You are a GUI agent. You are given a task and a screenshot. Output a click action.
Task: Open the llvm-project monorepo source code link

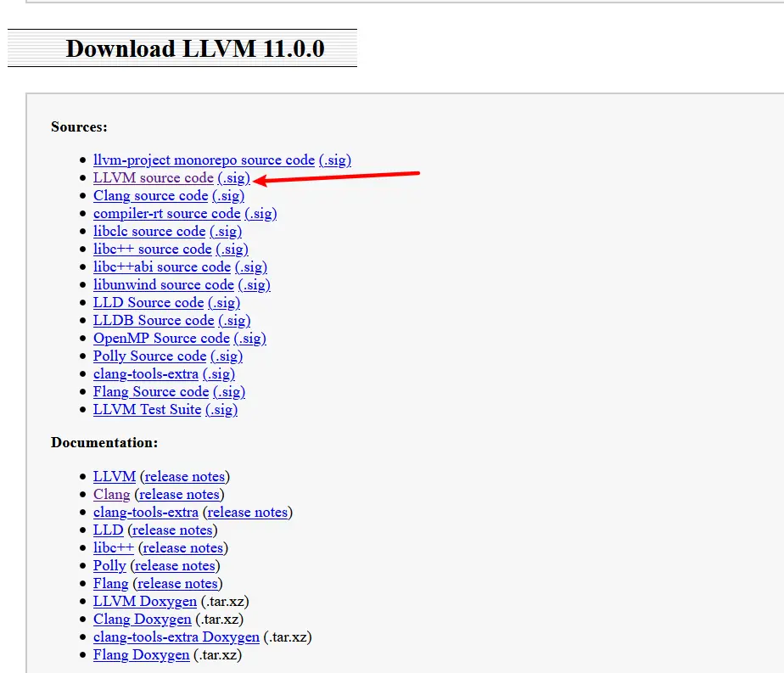[x=204, y=160]
